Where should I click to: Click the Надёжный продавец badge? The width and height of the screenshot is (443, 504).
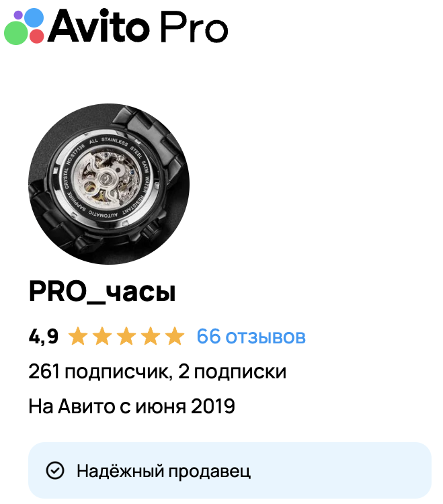[229, 470]
